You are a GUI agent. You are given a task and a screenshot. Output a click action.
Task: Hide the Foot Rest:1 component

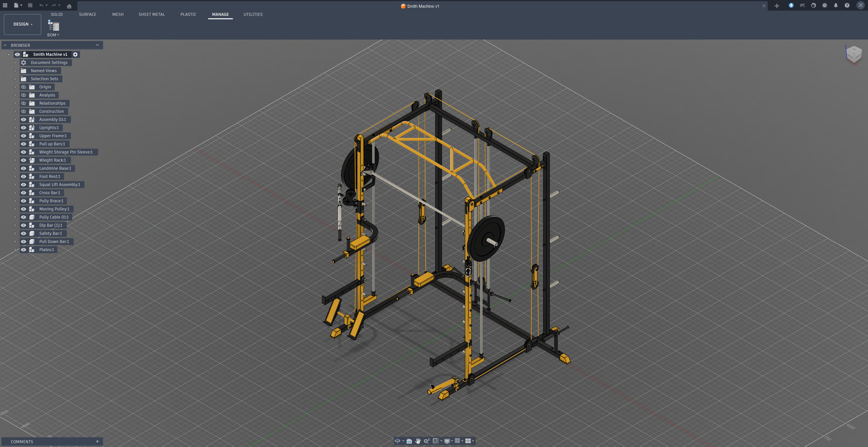pyautogui.click(x=24, y=176)
